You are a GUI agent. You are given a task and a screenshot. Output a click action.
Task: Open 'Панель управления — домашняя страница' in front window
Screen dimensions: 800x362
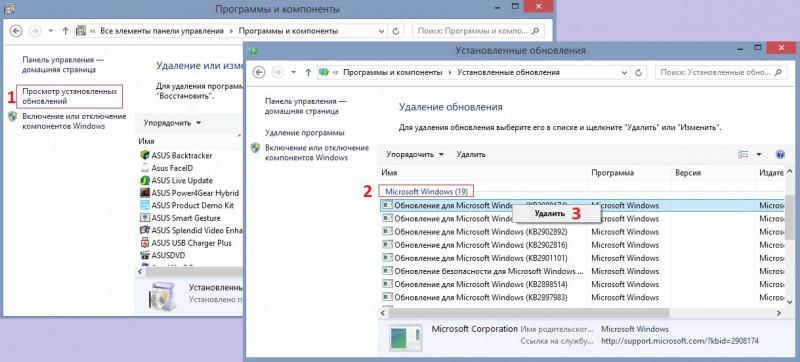(306, 106)
